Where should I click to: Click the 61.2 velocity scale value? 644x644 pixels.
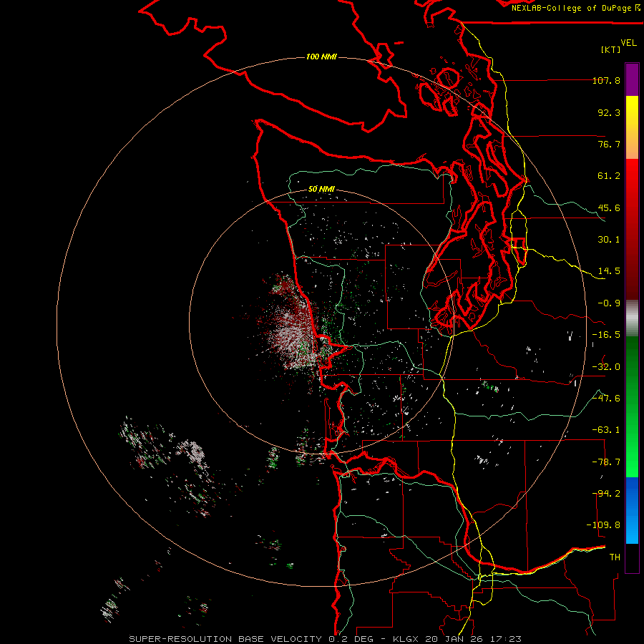click(609, 176)
